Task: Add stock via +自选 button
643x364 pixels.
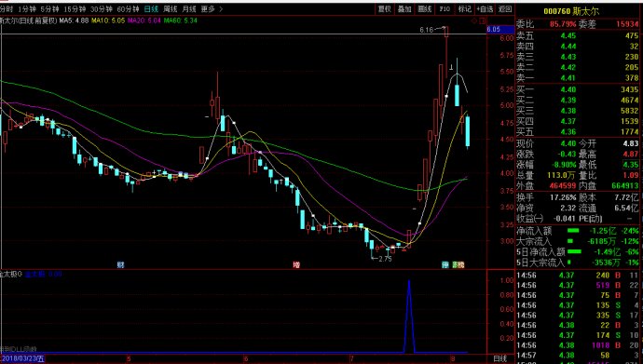Action: coord(485,9)
